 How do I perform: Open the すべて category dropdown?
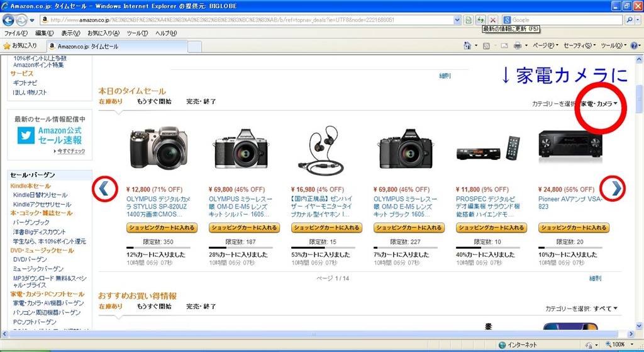tap(605, 309)
